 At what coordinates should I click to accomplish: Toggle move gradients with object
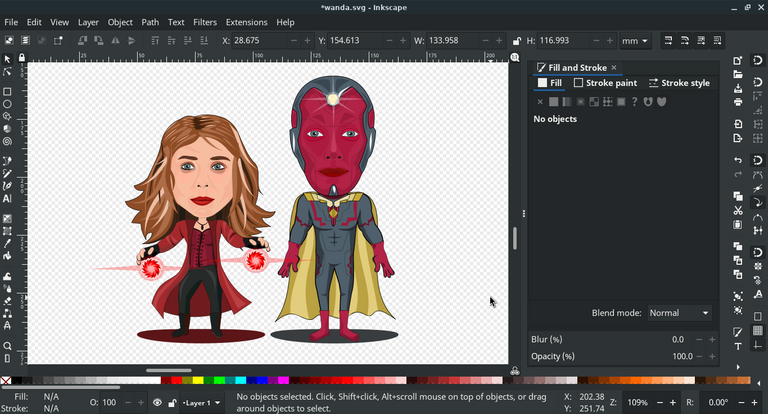coord(701,41)
